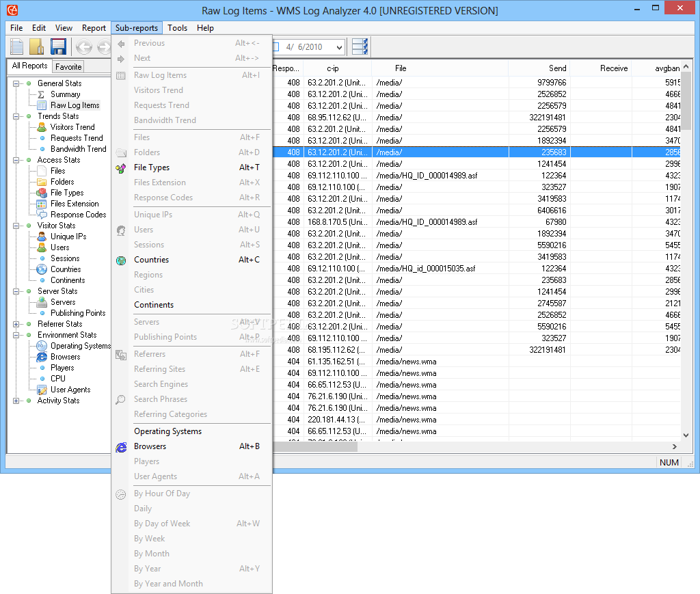700x594 pixels.
Task: Select the Players tree item
Action: (x=62, y=368)
